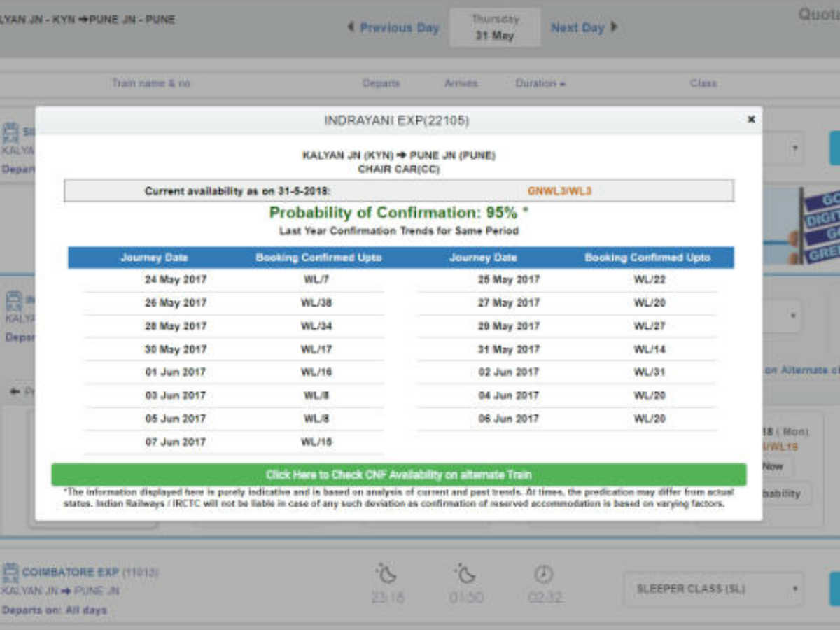Click the moon icon above 01:50 arrival
The image size is (840, 630).
coord(464,574)
